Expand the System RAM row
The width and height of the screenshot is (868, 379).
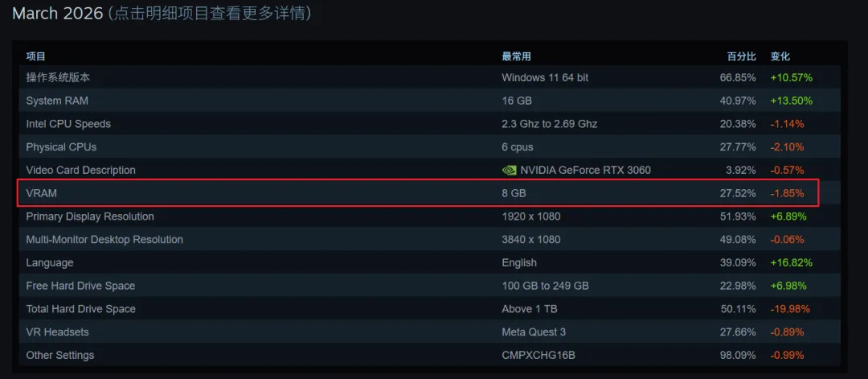point(429,101)
